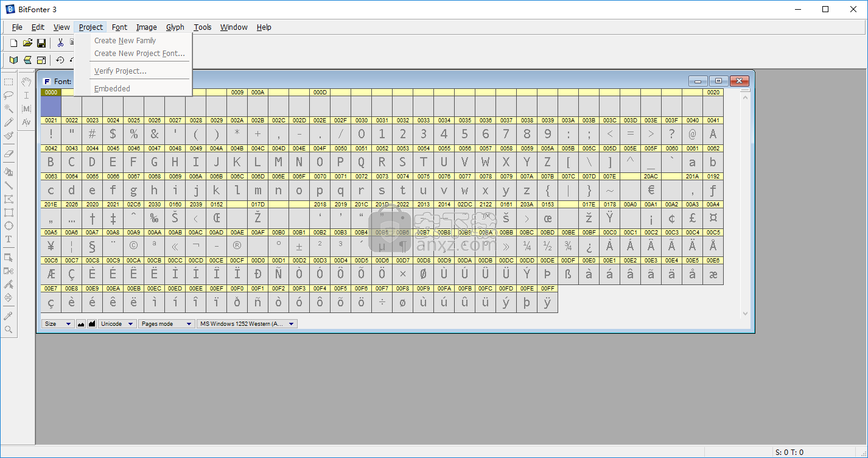This screenshot has width=868, height=458.
Task: Open the Unicode encoding dropdown
Action: point(117,324)
